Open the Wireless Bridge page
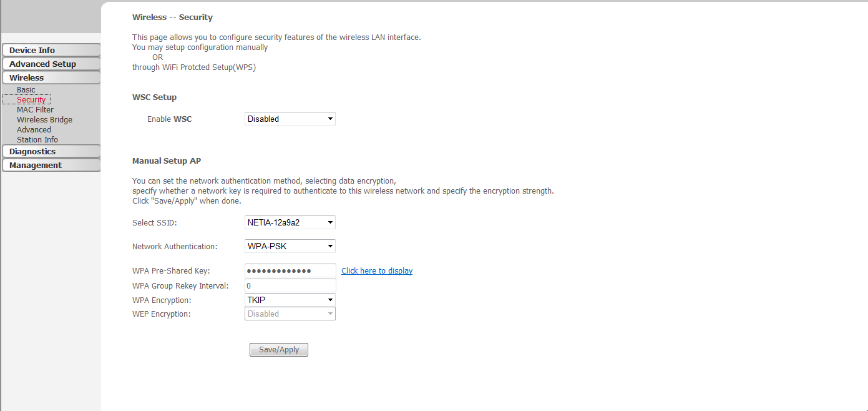868x411 pixels. [x=44, y=120]
